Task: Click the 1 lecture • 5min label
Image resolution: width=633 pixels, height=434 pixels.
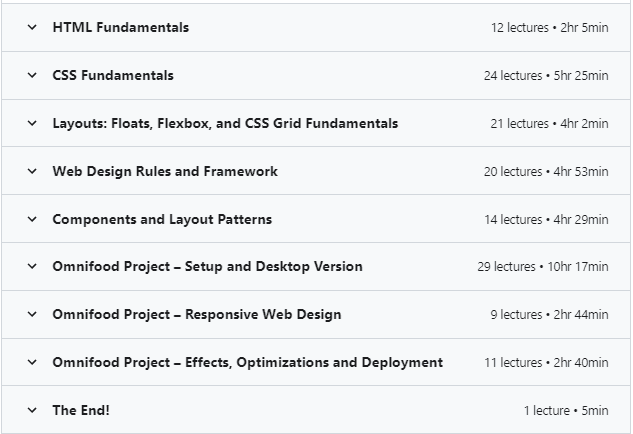Action: coord(565,411)
